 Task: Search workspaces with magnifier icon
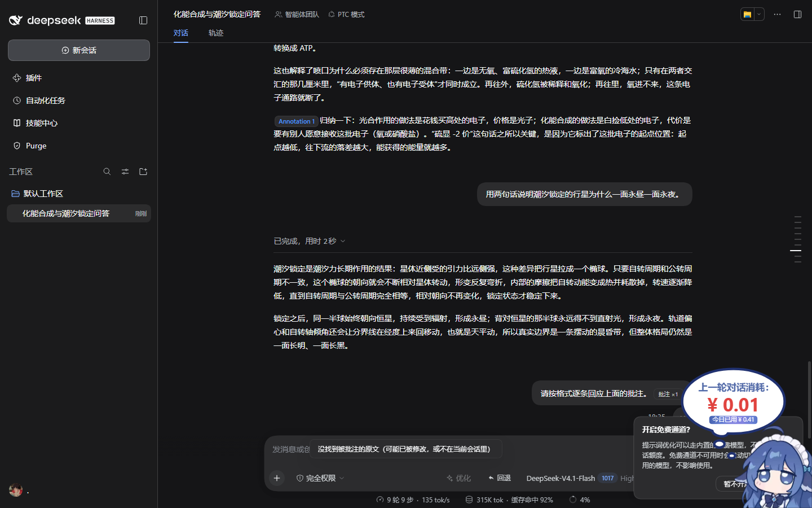107,172
